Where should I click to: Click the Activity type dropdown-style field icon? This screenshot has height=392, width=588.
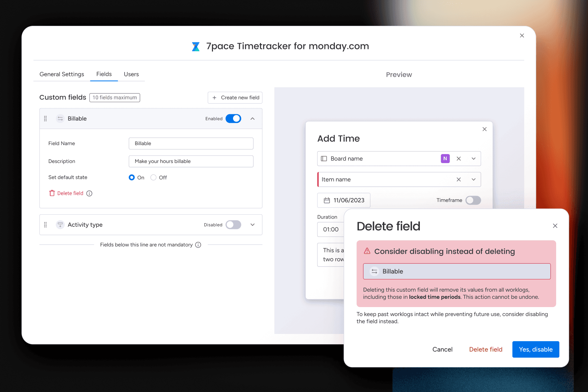pyautogui.click(x=60, y=225)
